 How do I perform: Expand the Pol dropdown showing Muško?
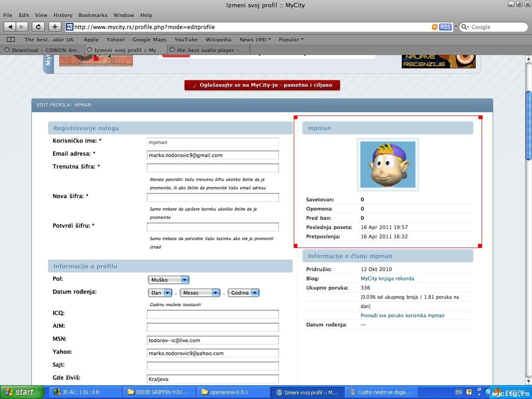point(168,280)
